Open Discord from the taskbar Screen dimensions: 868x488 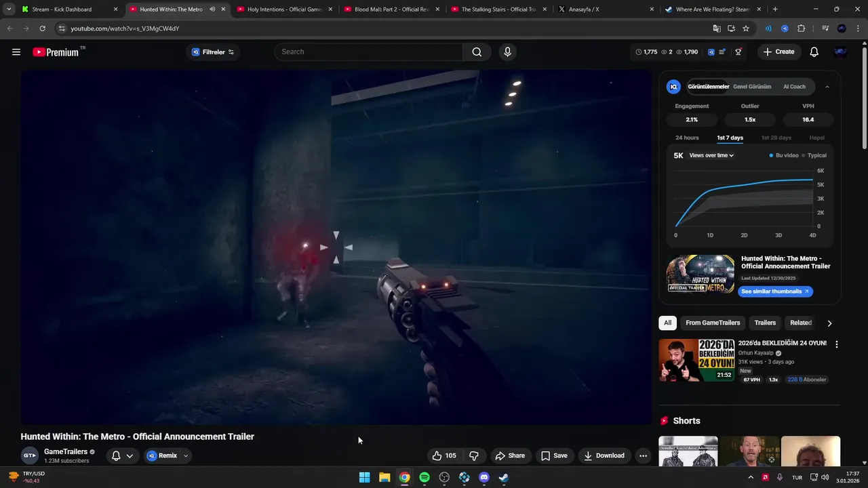[484, 477]
